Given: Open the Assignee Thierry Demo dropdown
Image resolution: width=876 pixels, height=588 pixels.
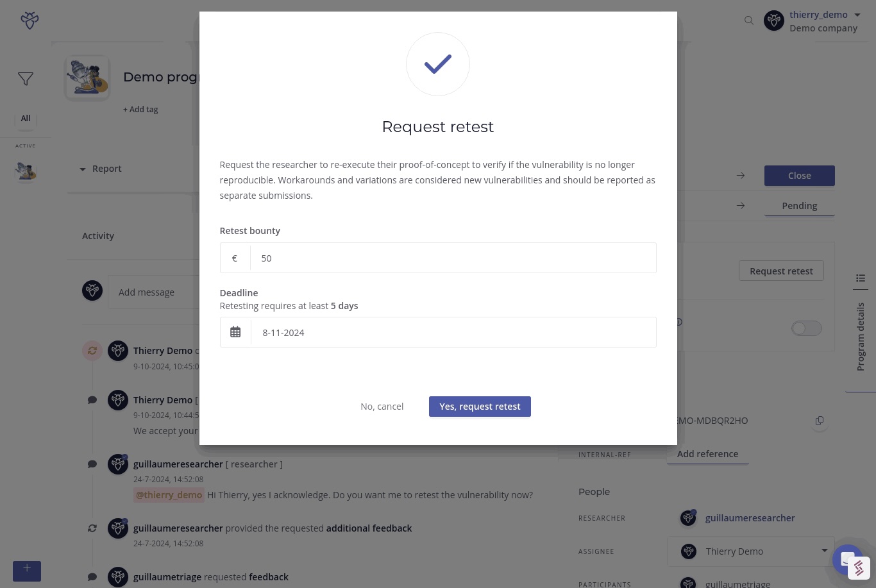Looking at the screenshot, I should [x=750, y=551].
